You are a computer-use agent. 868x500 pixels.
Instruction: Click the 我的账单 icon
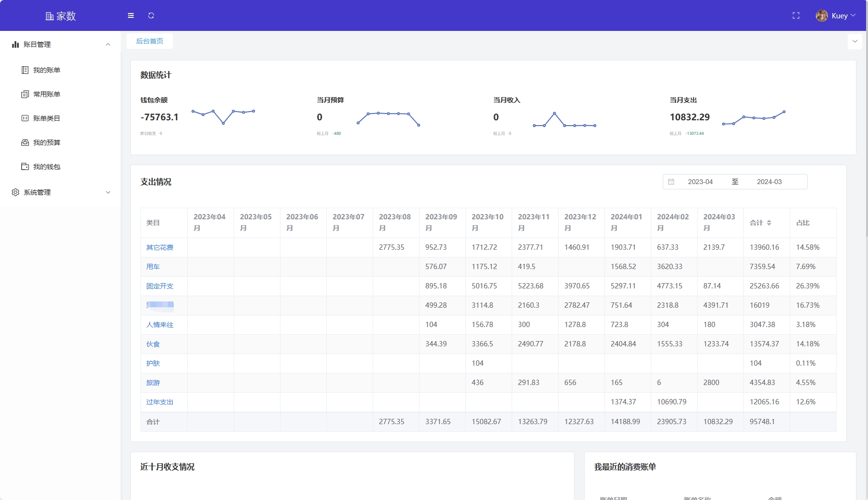coord(25,70)
